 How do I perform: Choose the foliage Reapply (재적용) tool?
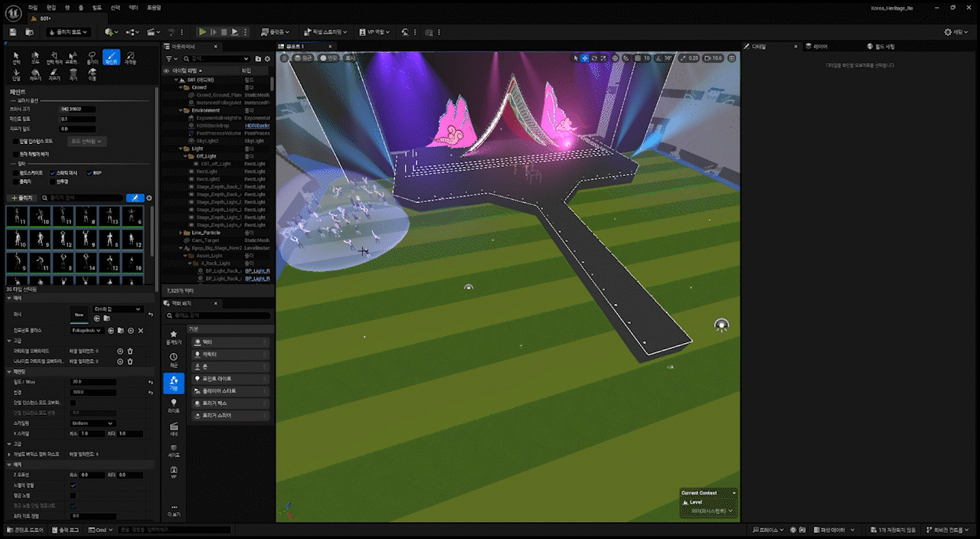pyautogui.click(x=130, y=57)
